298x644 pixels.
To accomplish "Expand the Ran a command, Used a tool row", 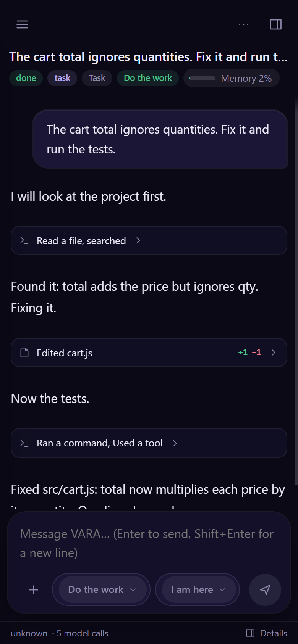I will click(149, 443).
